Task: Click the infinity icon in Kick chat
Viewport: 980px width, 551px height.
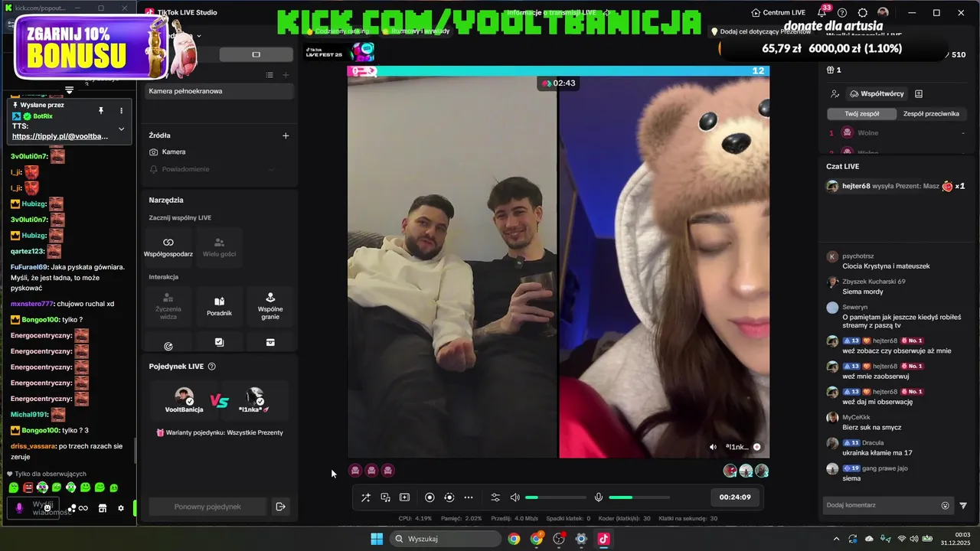Action: point(83,508)
